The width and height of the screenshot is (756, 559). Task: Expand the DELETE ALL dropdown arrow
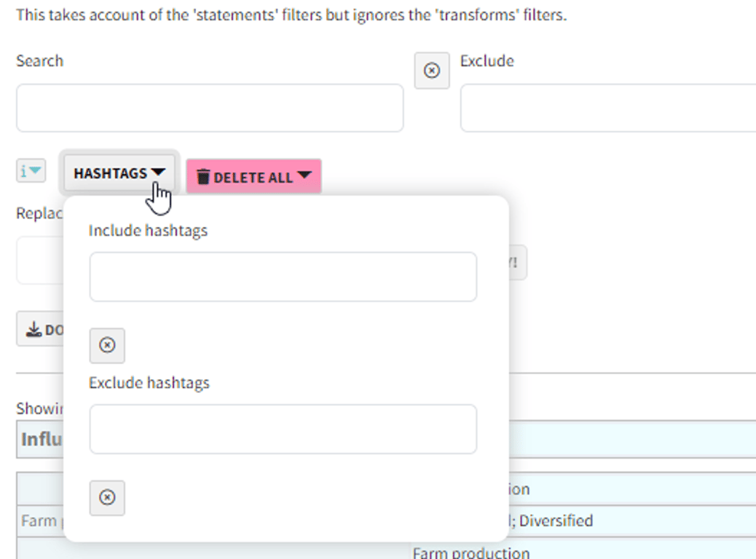(304, 175)
